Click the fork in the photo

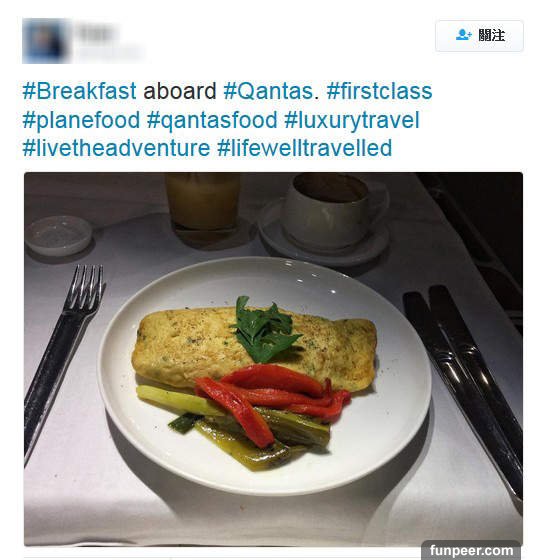coord(62,361)
